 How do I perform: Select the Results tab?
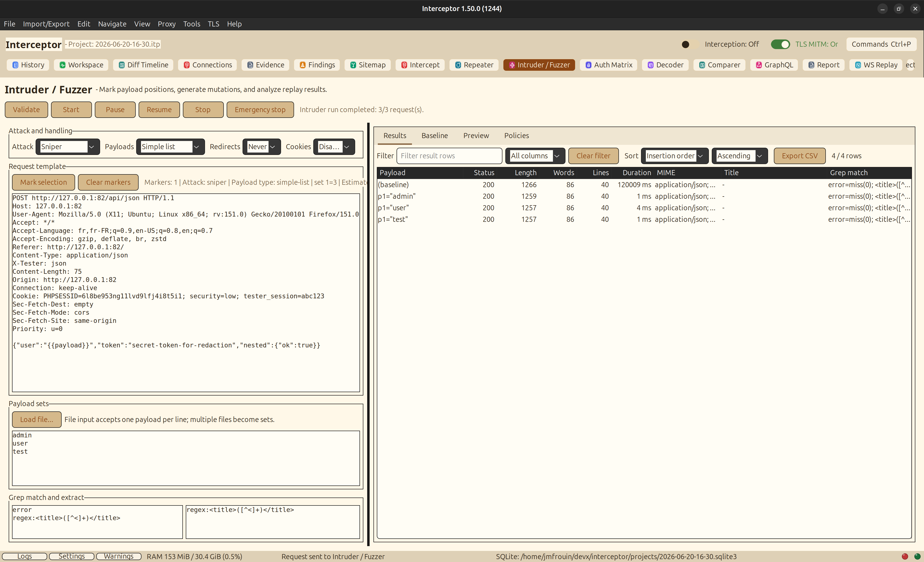[395, 135]
